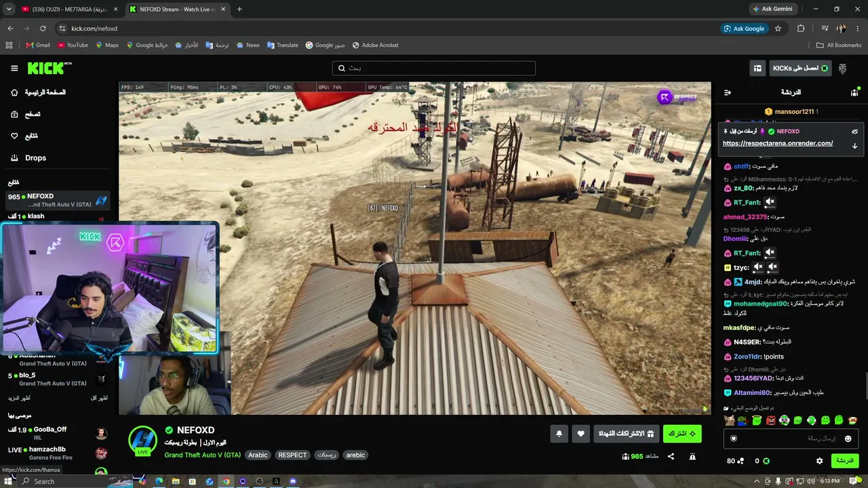Image resolution: width=868 pixels, height=488 pixels.
Task: Open Chrome's three-dot menu
Action: 858,28
